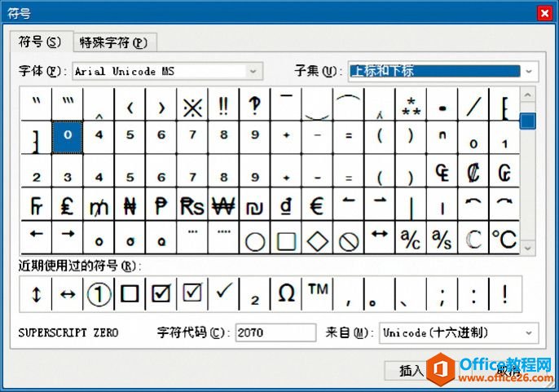Pick the recently used up-down arrow ↕
Screen dimensions: 559x392
pyautogui.click(x=36, y=294)
